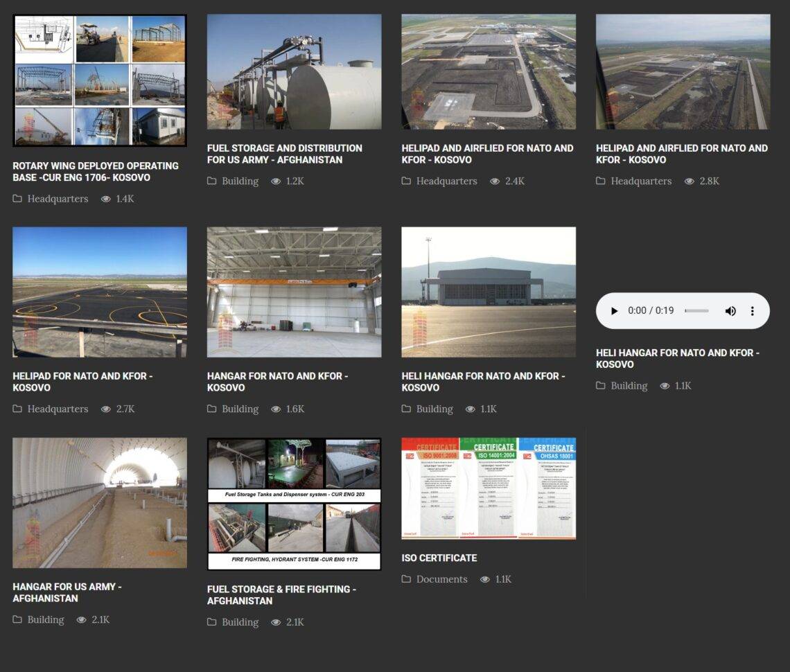This screenshot has width=790, height=672.
Task: Click Building category under Fuel Storage & Fire Fighting
Action: [240, 622]
